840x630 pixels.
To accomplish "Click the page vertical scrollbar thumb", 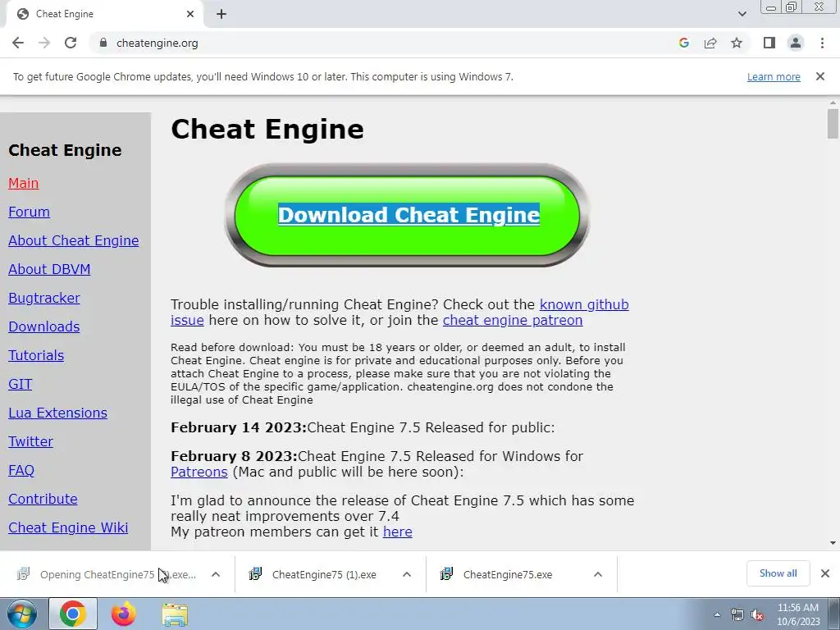I will click(x=833, y=123).
